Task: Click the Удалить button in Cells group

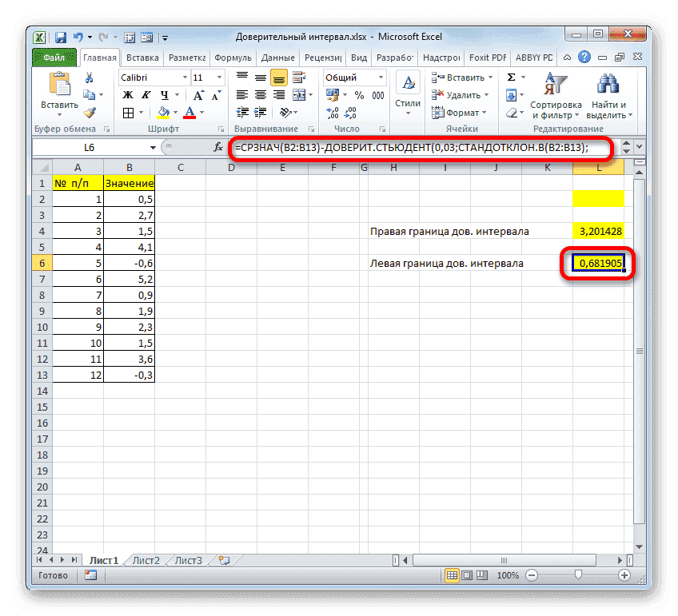Action: (x=461, y=93)
